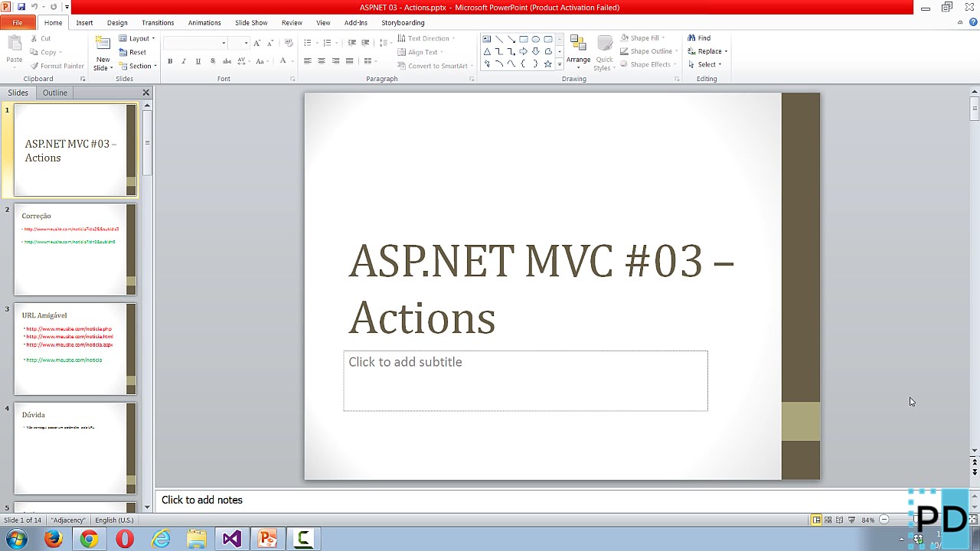Switch to Normal view in status bar

[x=816, y=520]
